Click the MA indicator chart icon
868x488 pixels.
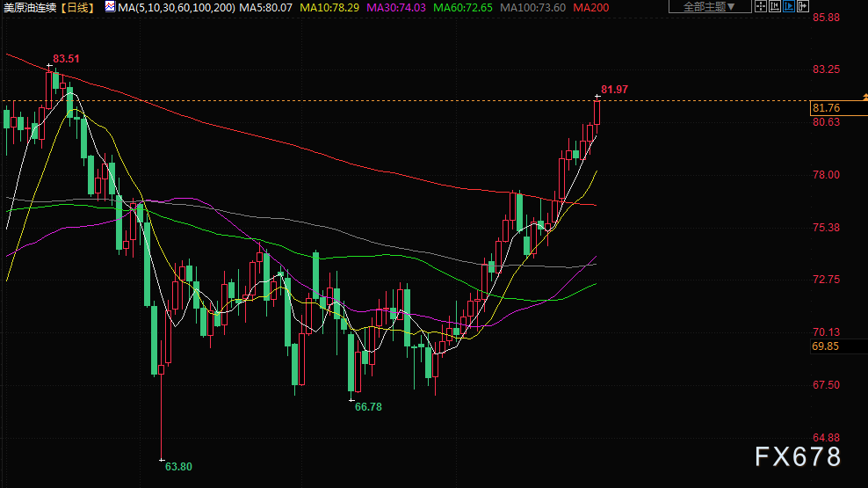110,6
